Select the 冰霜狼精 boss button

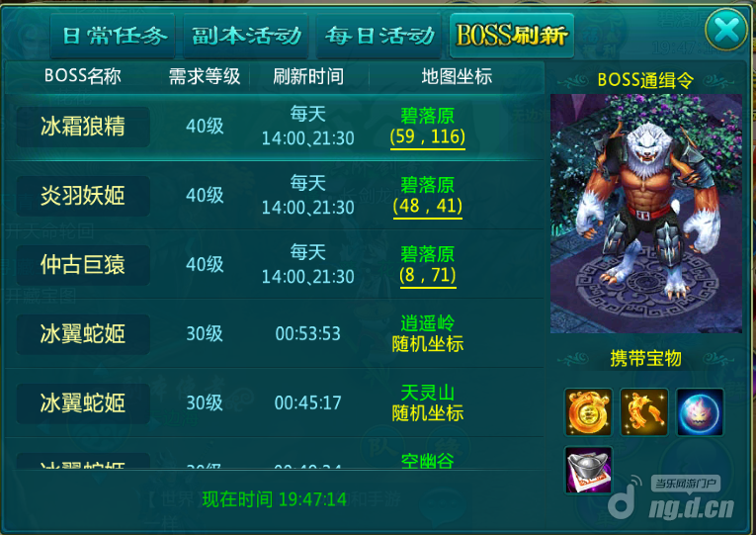[x=83, y=127]
